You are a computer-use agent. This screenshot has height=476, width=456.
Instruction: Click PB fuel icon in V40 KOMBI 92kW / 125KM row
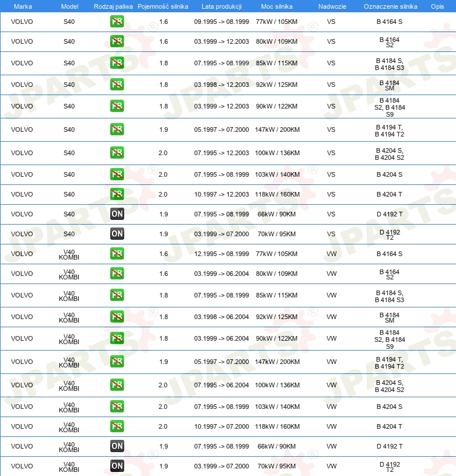click(x=117, y=317)
